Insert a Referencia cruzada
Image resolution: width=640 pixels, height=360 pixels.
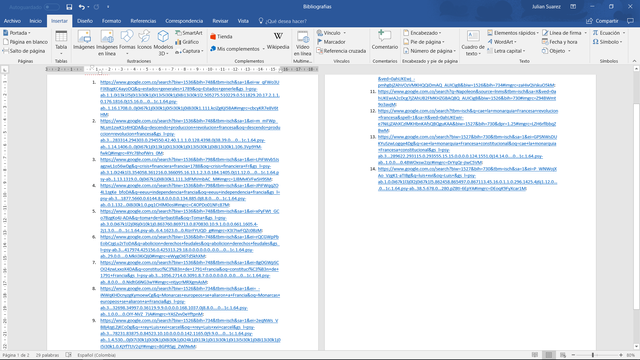(x=341, y=51)
